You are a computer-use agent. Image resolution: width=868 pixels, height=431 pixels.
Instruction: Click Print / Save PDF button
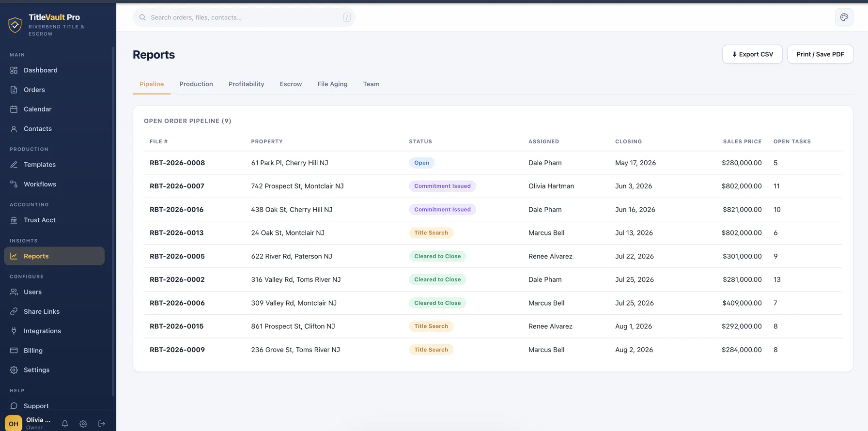pyautogui.click(x=820, y=54)
